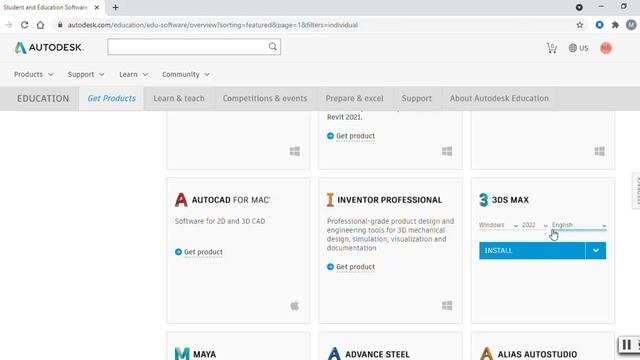This screenshot has height=360, width=640.
Task: Open About Autodesk Education tab
Action: (499, 98)
